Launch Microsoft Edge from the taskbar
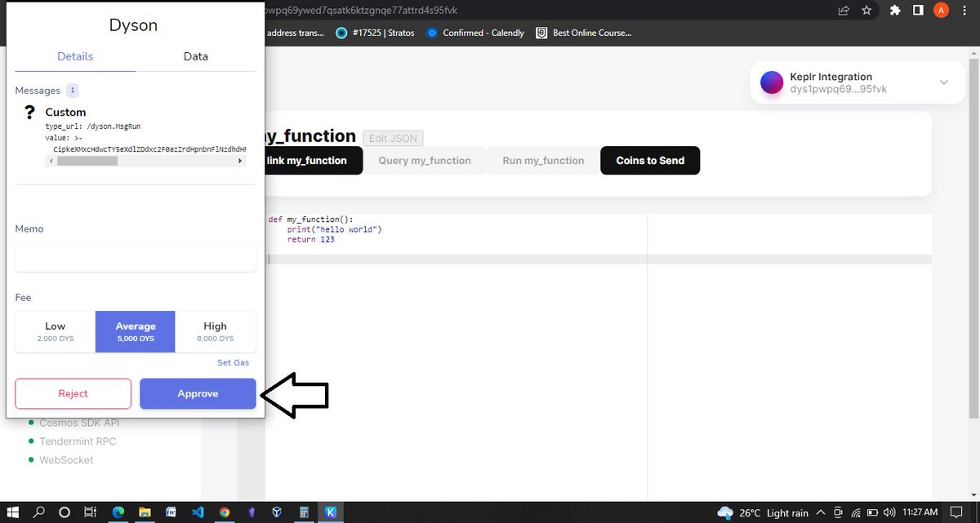 point(118,512)
